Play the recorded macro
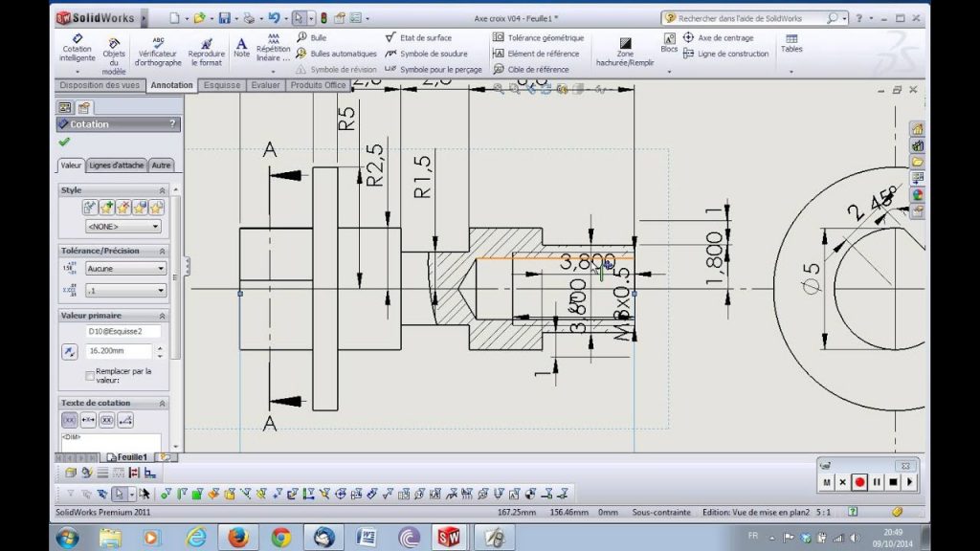 (x=910, y=482)
